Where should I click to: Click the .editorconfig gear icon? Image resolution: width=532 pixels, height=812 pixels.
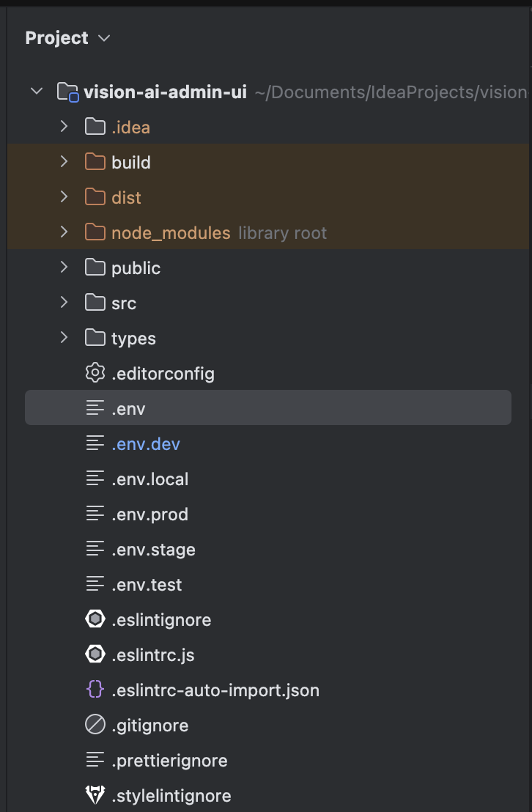click(x=95, y=374)
